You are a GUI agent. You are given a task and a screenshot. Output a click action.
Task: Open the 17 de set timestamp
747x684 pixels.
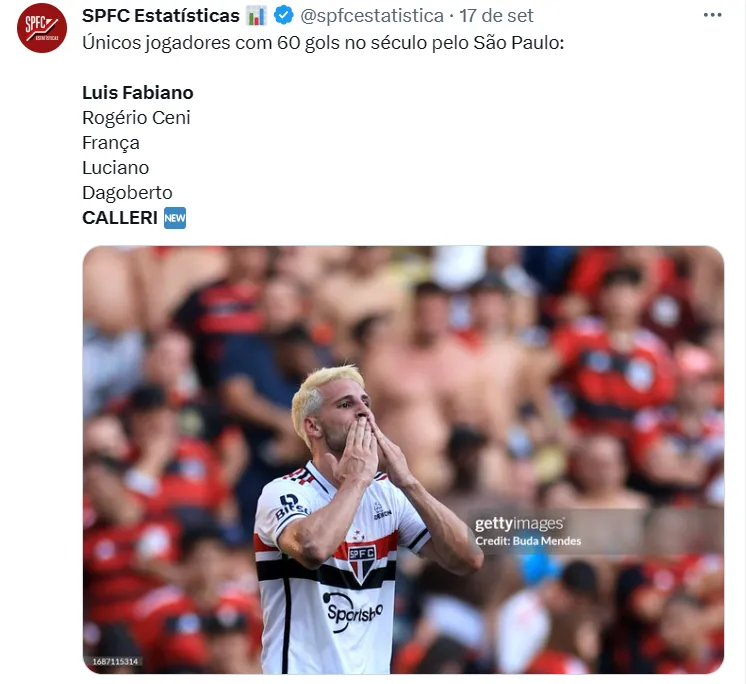coord(496,16)
